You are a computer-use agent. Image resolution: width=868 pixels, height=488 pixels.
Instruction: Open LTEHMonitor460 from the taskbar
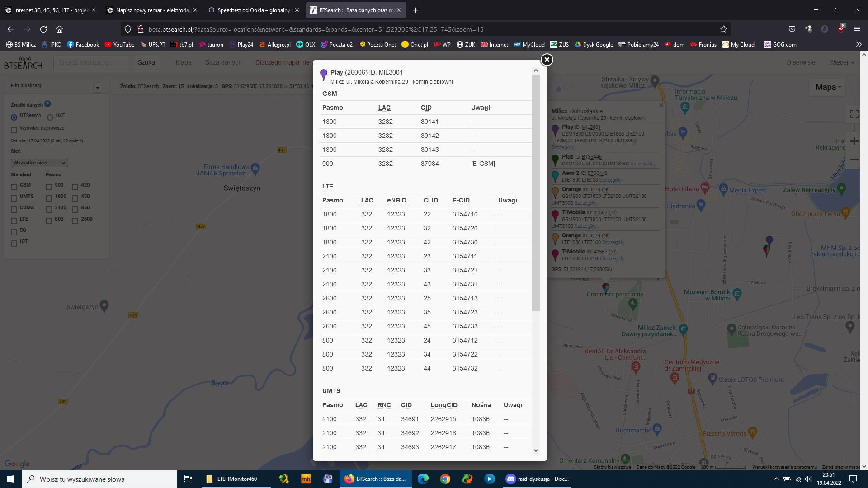click(235, 479)
